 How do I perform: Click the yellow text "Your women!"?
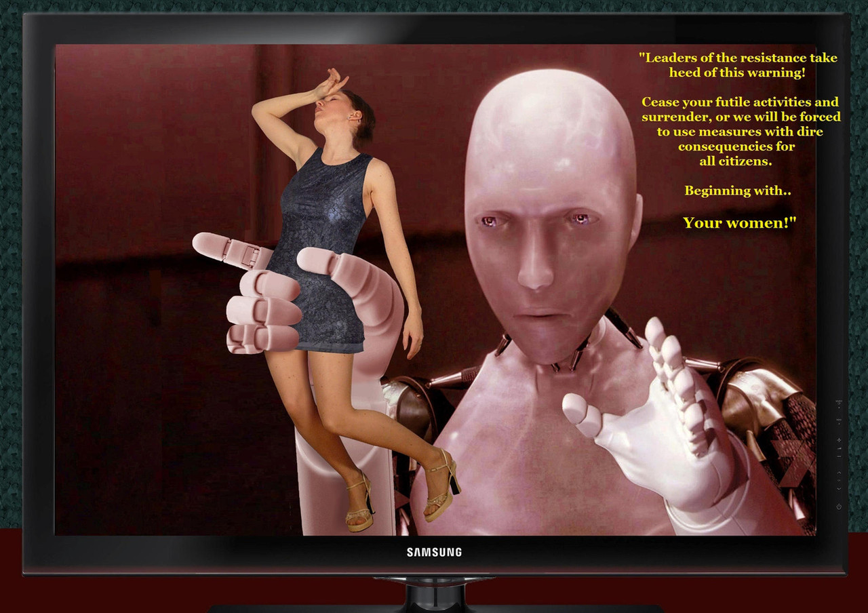click(x=739, y=222)
